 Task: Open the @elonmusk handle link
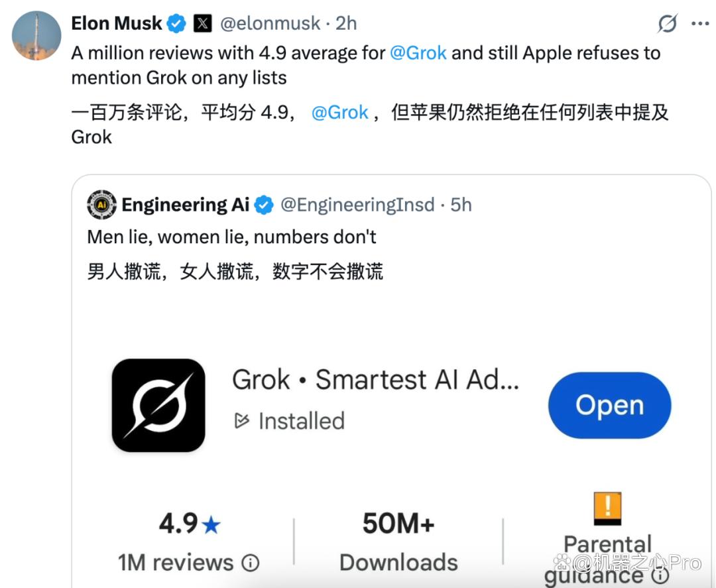270,23
